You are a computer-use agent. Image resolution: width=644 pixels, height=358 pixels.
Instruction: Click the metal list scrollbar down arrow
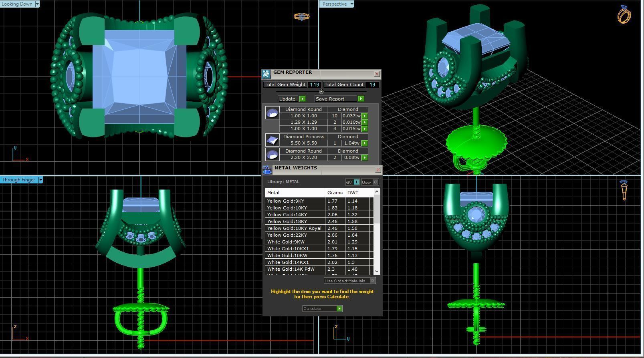pyautogui.click(x=377, y=272)
